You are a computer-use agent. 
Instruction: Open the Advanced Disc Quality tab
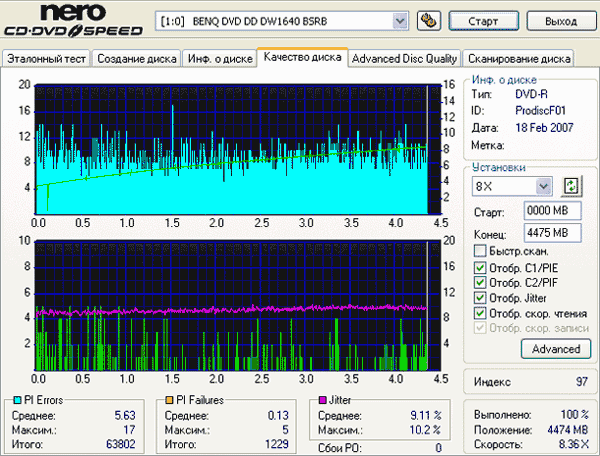coord(405,58)
